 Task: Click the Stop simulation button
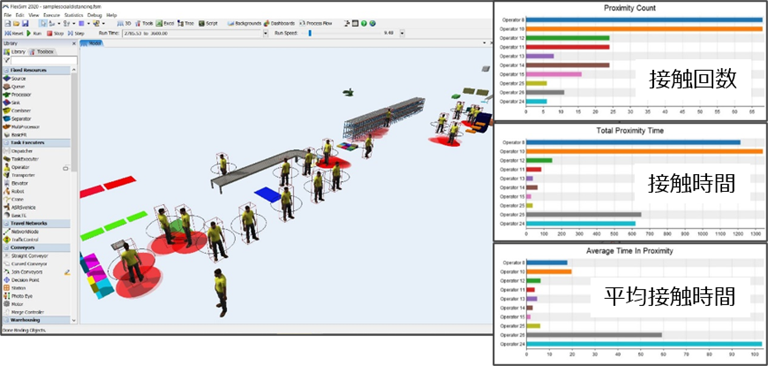pyautogui.click(x=55, y=33)
